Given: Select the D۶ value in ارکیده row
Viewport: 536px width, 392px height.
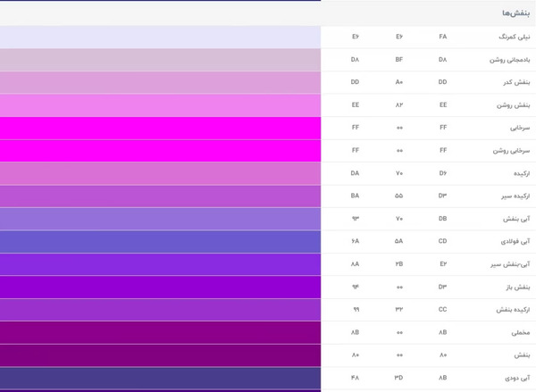Looking at the screenshot, I should (x=443, y=173).
